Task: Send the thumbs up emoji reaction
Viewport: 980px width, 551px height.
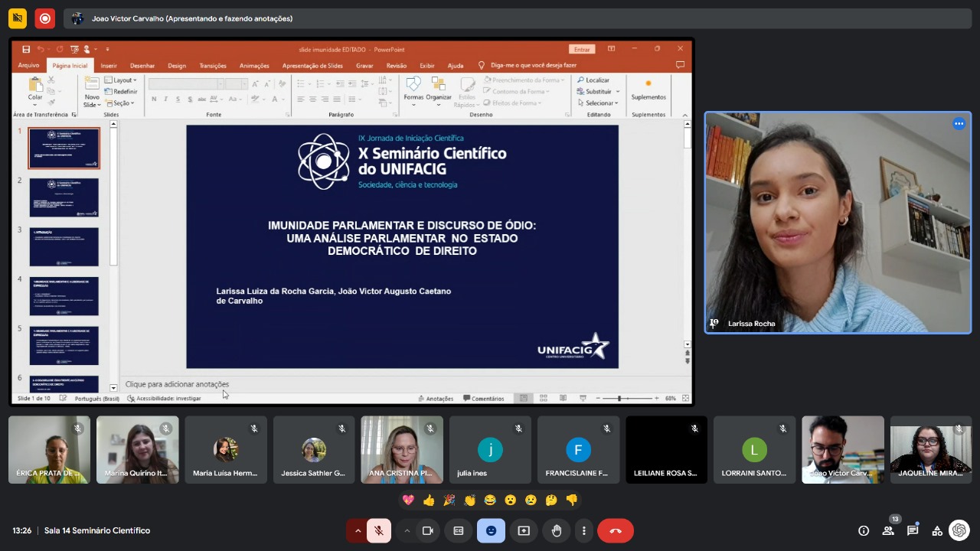Action: [429, 500]
